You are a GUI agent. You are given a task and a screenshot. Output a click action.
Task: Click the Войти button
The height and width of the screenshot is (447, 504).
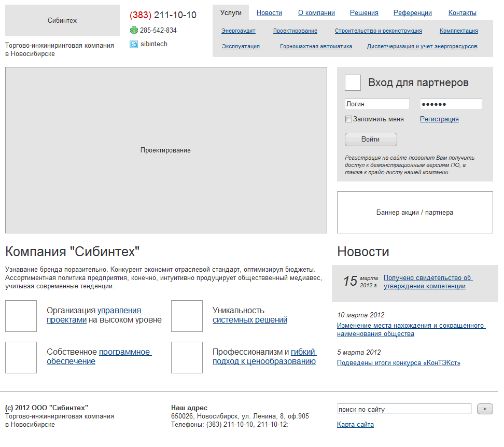pos(371,139)
